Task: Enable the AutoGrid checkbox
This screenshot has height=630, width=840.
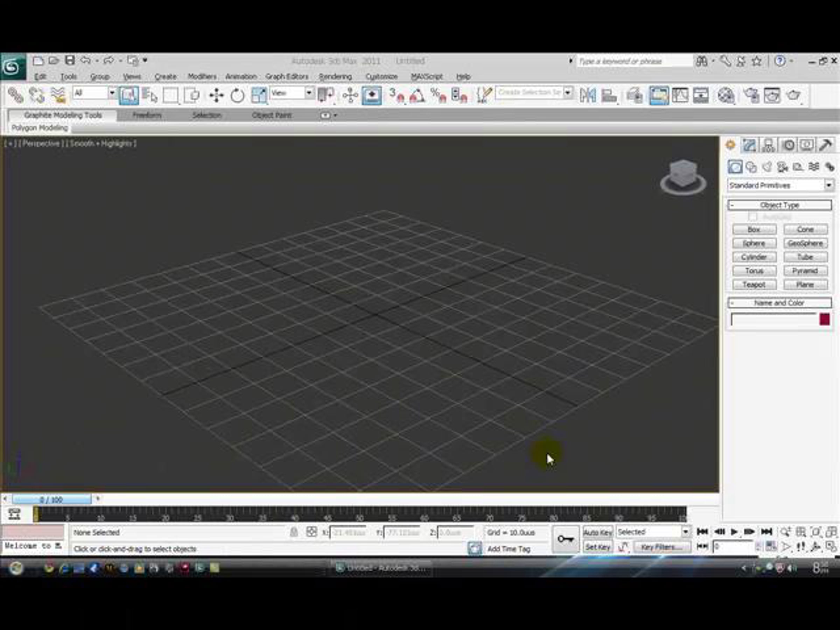Action: (x=752, y=217)
